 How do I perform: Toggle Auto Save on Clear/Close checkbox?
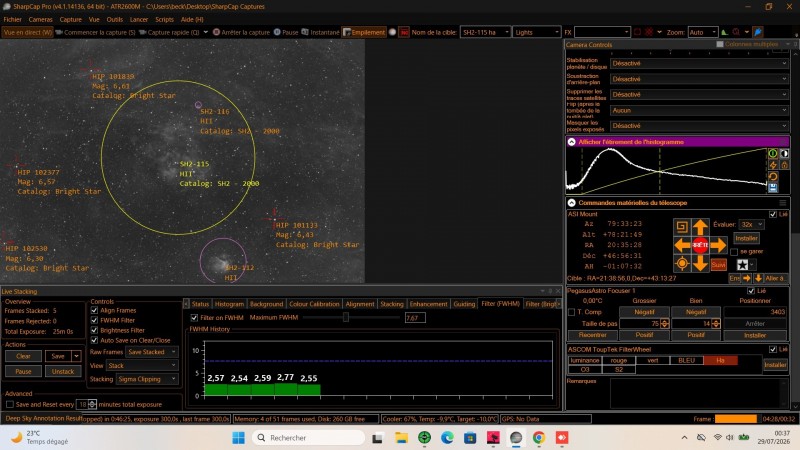coord(94,340)
